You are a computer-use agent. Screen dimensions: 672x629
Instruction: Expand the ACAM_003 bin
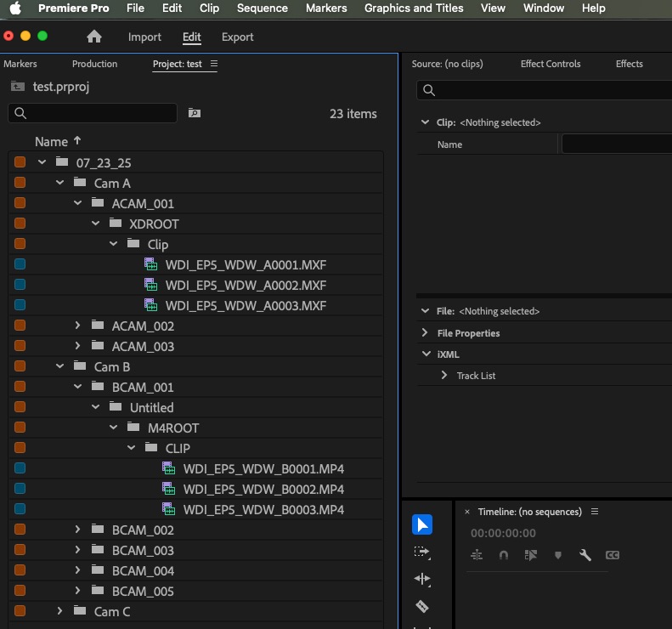(x=77, y=346)
